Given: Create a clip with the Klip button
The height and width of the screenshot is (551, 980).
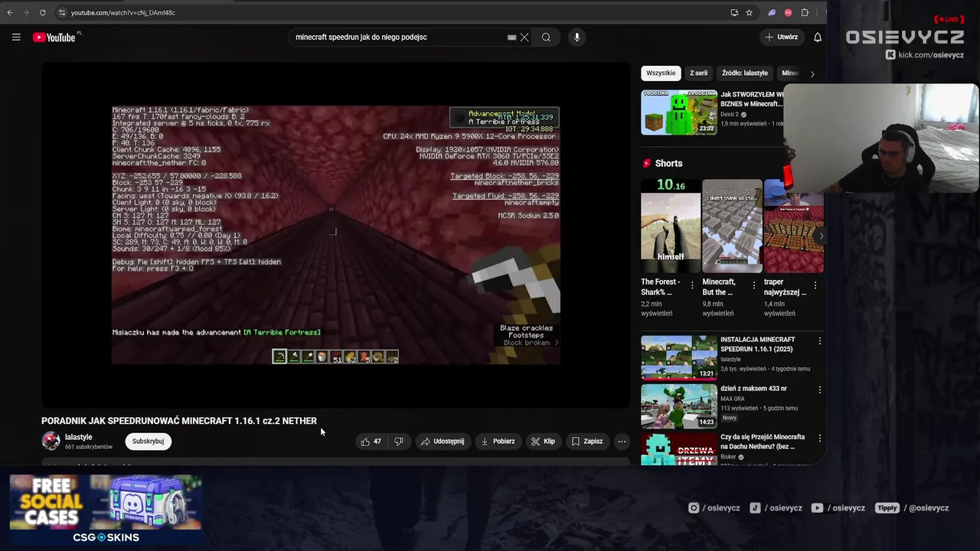Looking at the screenshot, I should 543,441.
